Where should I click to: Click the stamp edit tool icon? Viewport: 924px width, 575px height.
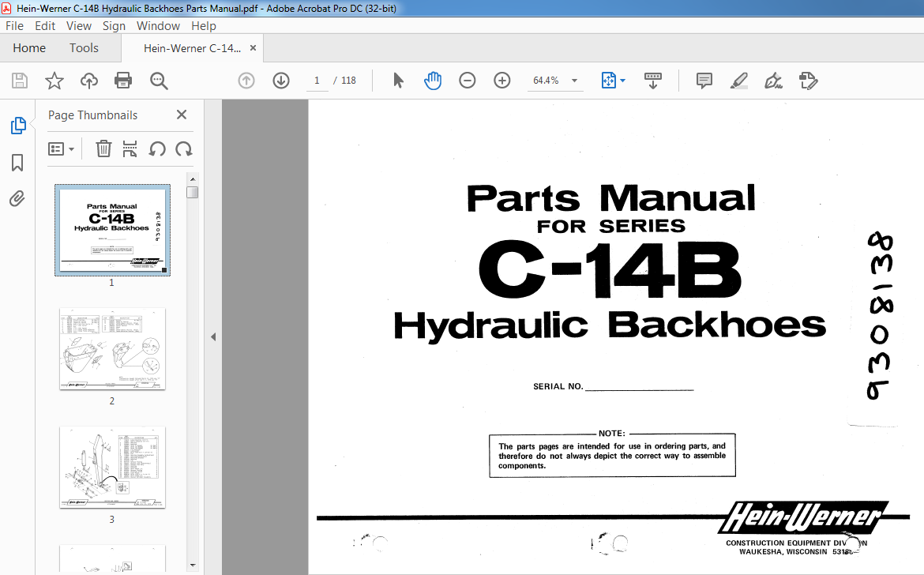coord(808,81)
